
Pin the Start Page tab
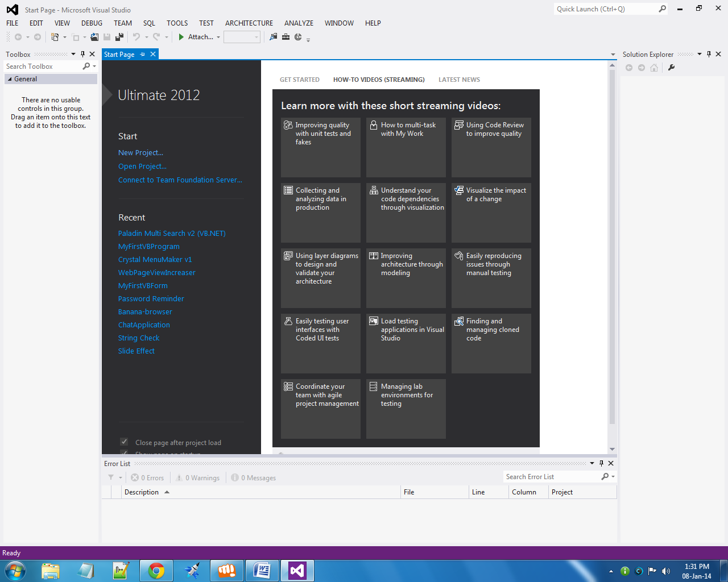point(143,55)
